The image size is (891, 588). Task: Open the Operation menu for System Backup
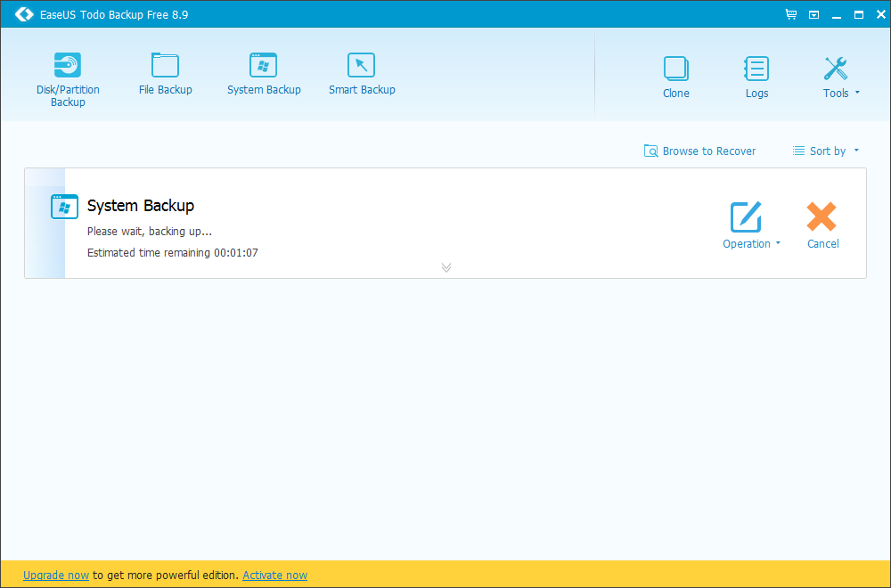751,225
